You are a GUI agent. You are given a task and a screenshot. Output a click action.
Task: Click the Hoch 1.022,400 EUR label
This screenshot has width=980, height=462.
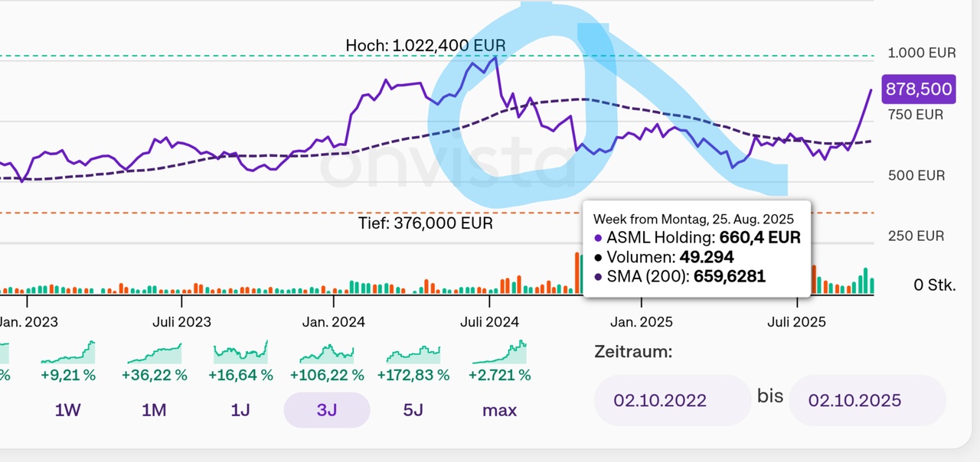[426, 46]
